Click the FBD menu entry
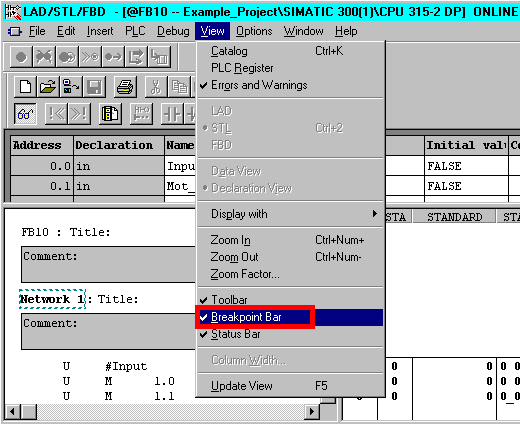Viewport: 520px width, 424px height. click(x=290, y=145)
